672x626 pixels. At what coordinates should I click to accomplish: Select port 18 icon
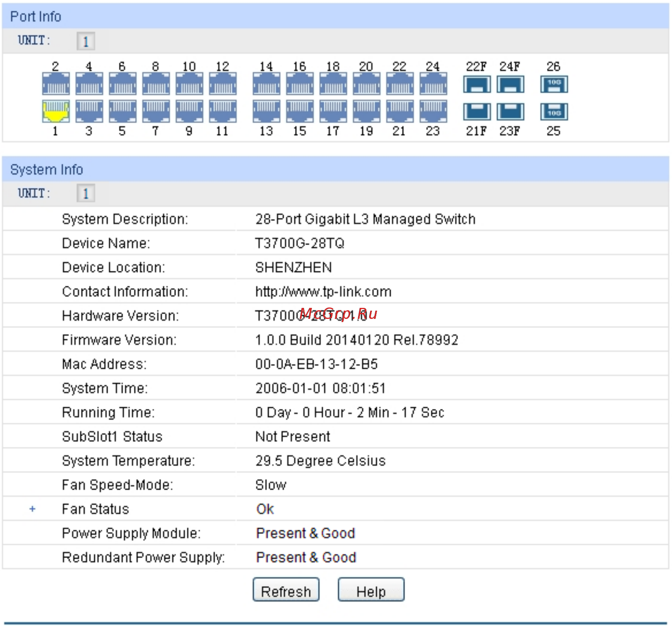(333, 84)
